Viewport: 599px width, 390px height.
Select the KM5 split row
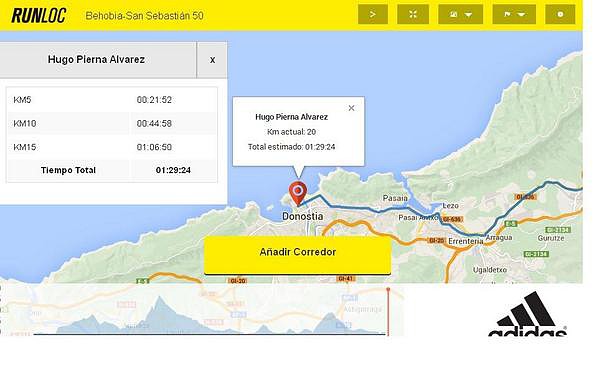pyautogui.click(x=112, y=100)
